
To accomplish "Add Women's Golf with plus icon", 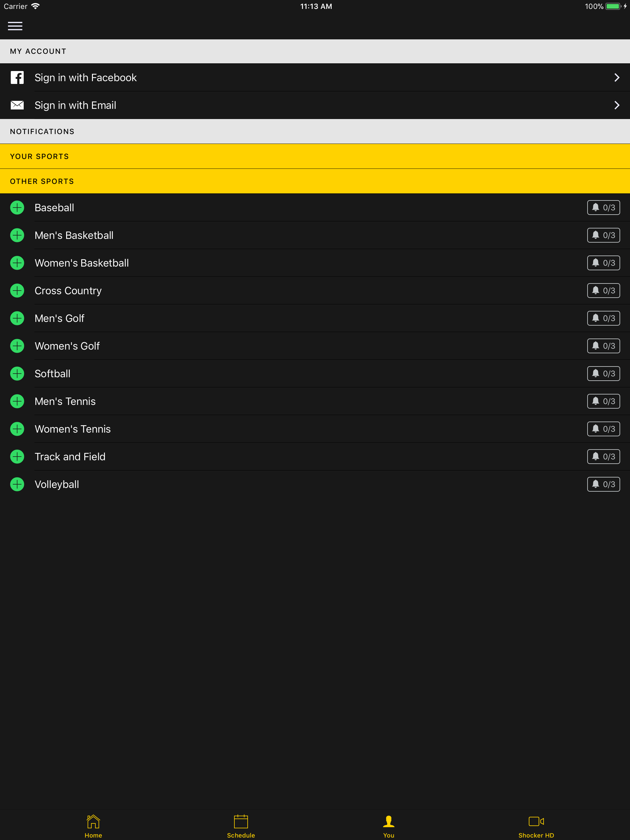I will pyautogui.click(x=17, y=346).
